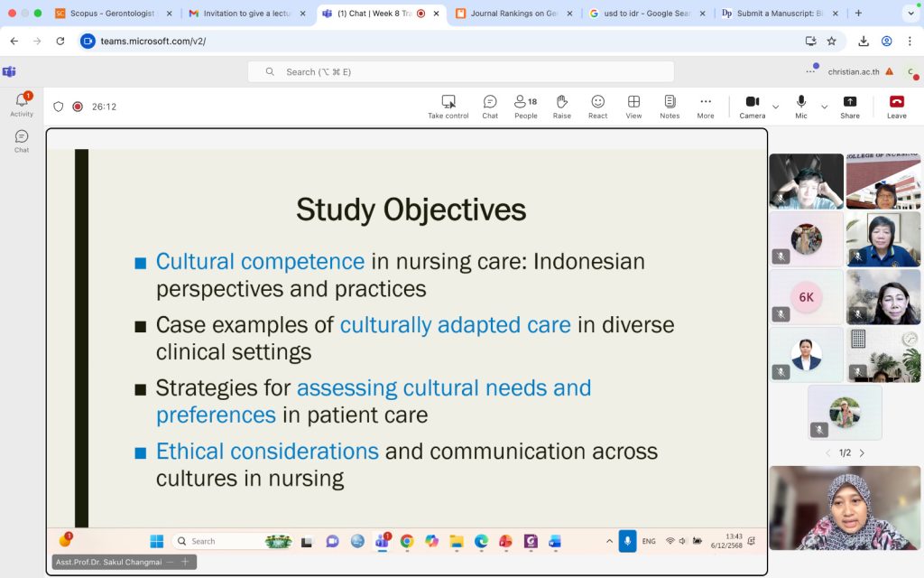This screenshot has height=578, width=924.
Task: Open the meeting Chat panel
Action: pyautogui.click(x=489, y=106)
